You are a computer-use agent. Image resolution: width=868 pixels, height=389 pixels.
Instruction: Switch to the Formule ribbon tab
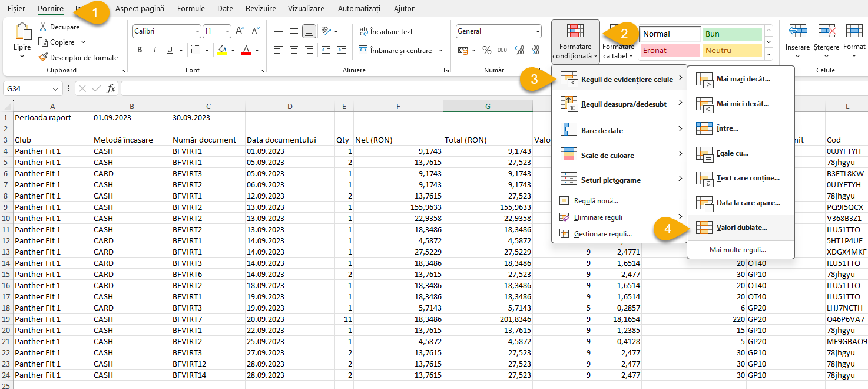pyautogui.click(x=190, y=8)
